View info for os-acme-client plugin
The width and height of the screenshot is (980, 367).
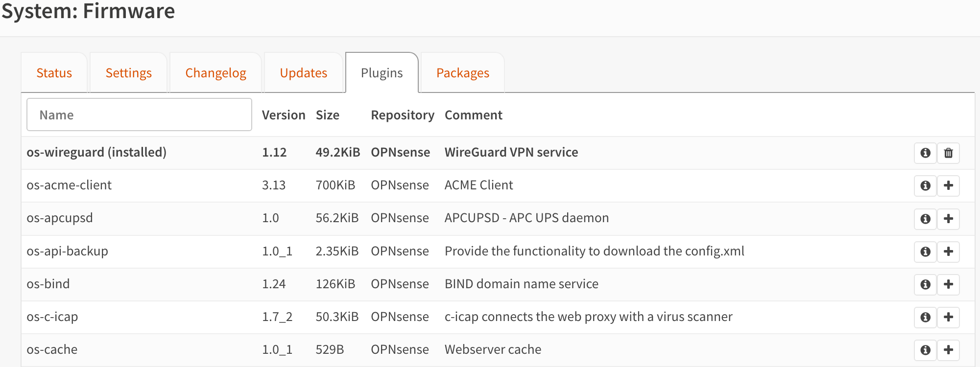[925, 185]
